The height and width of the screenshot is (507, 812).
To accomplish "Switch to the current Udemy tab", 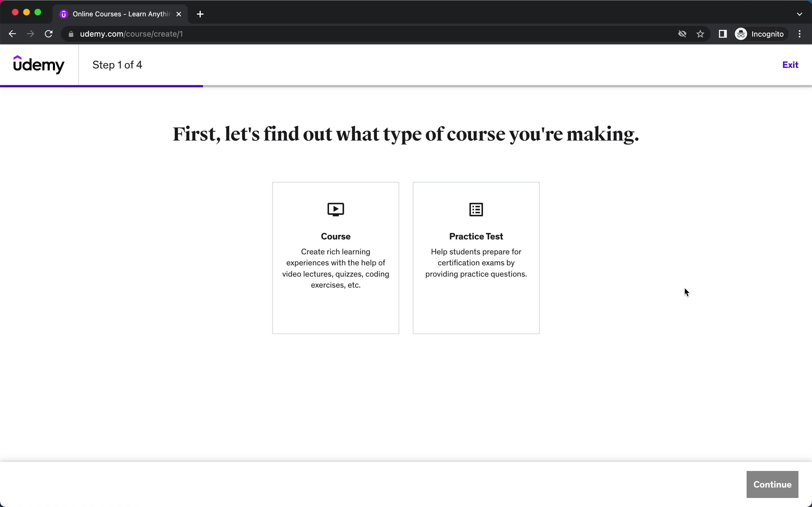I will click(x=121, y=14).
